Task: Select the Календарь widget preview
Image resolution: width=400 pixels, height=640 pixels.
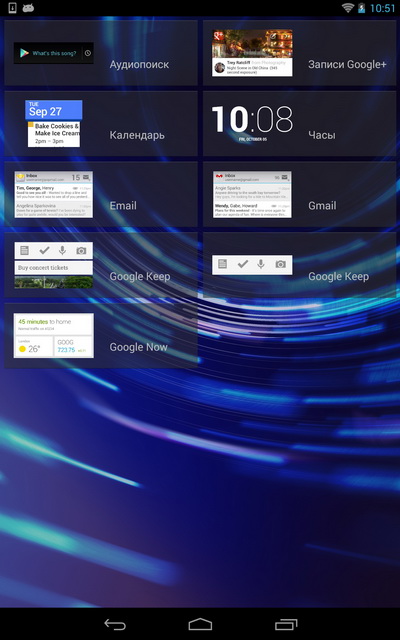Action: pyautogui.click(x=54, y=124)
